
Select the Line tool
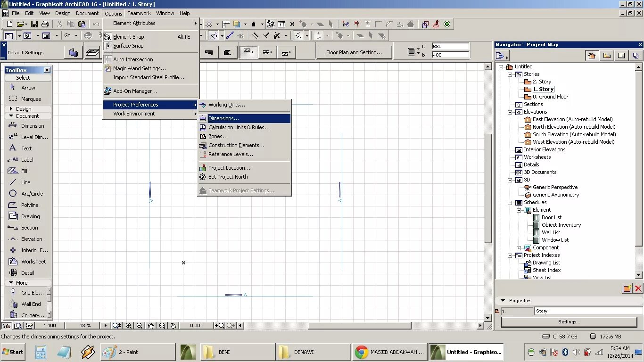(x=28, y=182)
